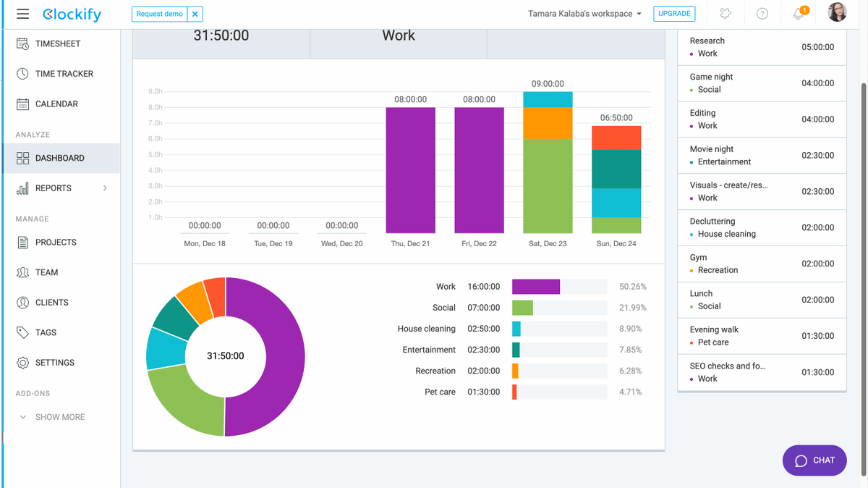
Task: Open the hamburger menu icon
Action: [23, 14]
